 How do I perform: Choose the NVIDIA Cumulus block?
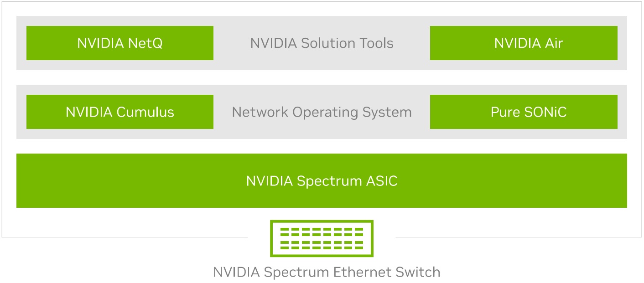120,112
